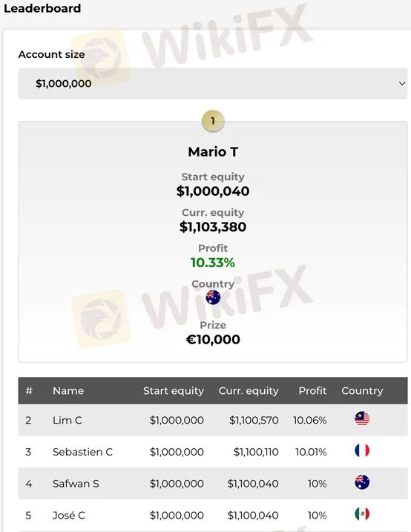The image size is (411, 532).
Task: Select the José C name
Action: click(x=69, y=516)
